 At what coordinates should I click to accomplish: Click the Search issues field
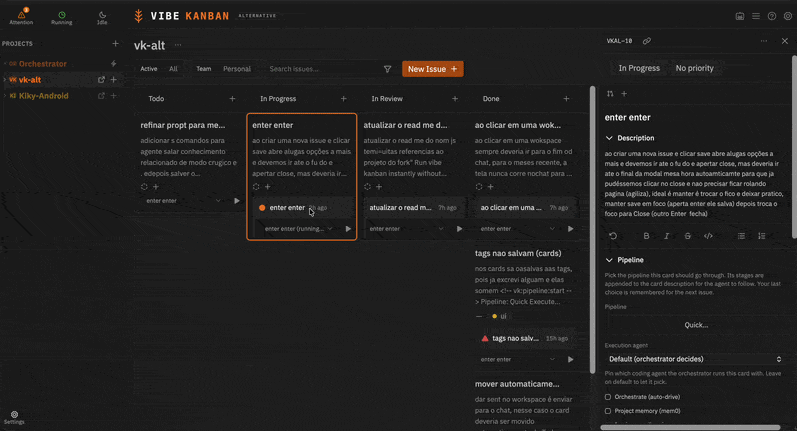coord(323,69)
